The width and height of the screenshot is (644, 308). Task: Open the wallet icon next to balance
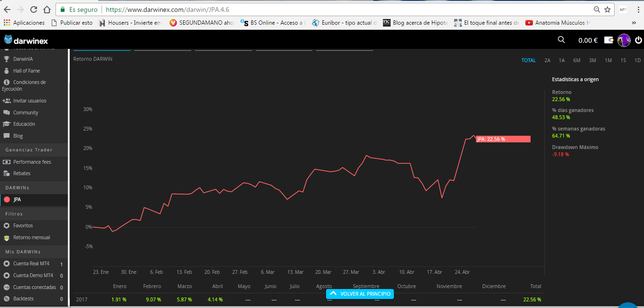609,40
